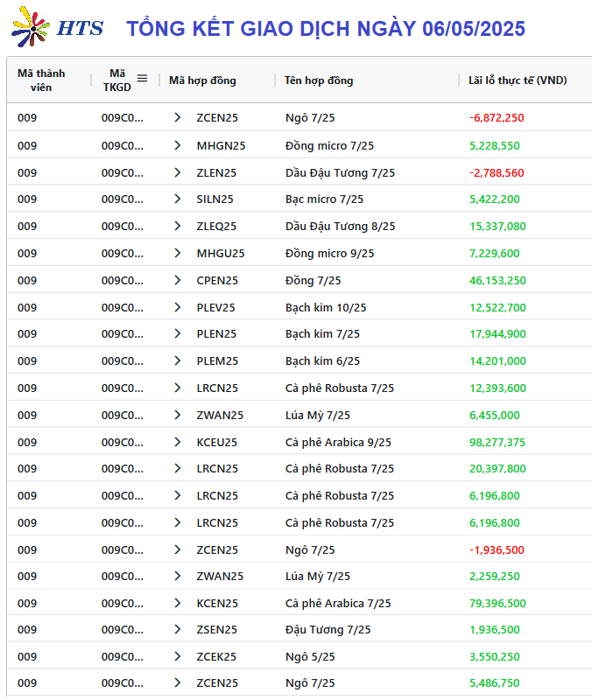Sort by Mã thành viên column header

[41, 80]
